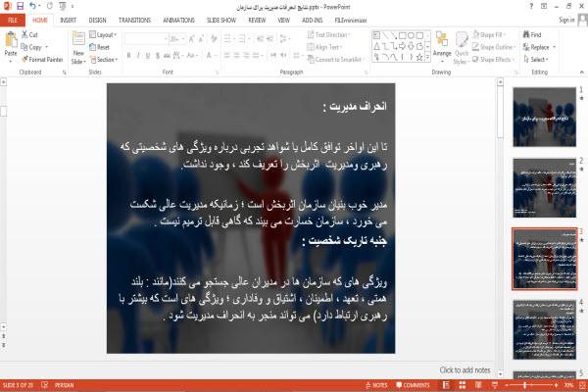
Task: Click the Cut scissors icon
Action: (24, 34)
